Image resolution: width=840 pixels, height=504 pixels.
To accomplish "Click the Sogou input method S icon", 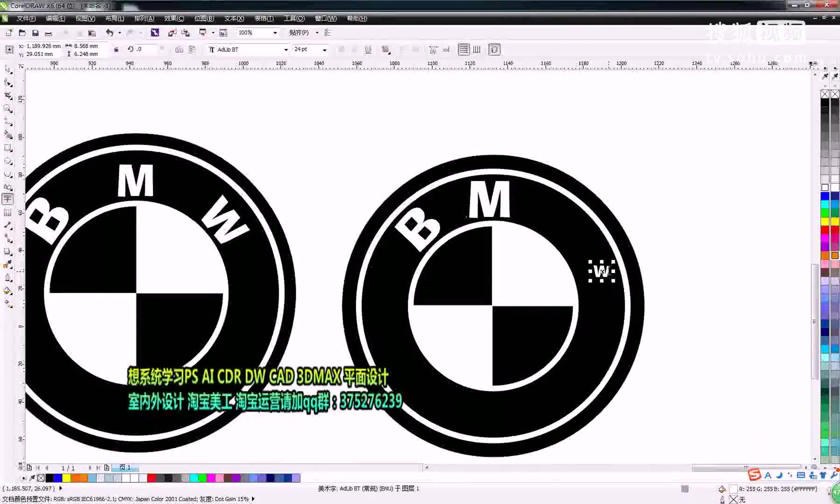I will tap(754, 475).
